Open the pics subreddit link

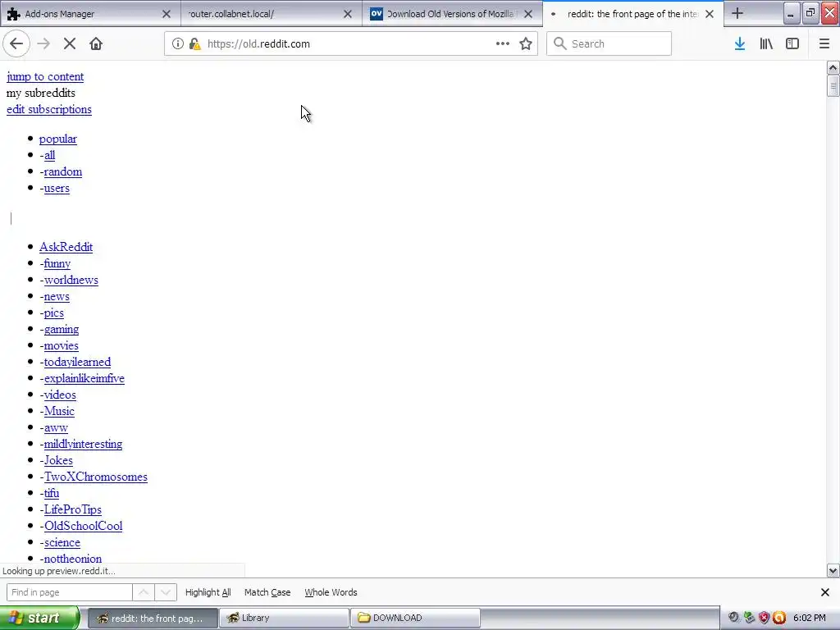53,313
